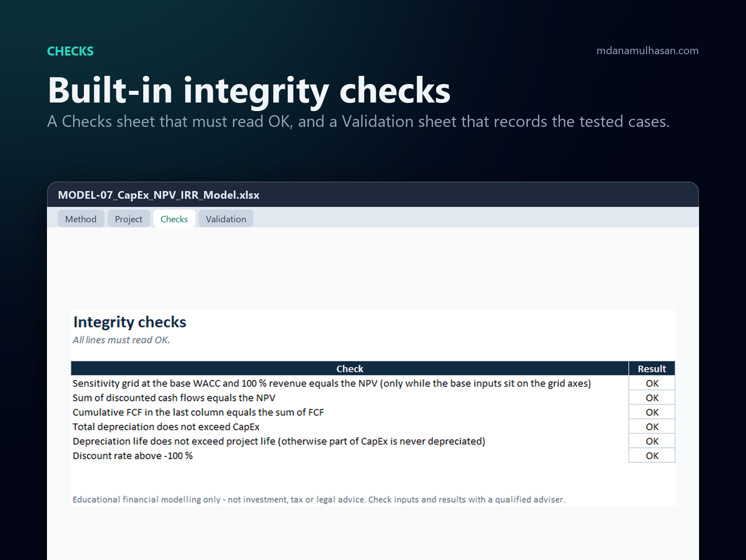This screenshot has height=560, width=746.
Task: Click 'Built-in integrity checks' slide title
Action: tap(249, 90)
